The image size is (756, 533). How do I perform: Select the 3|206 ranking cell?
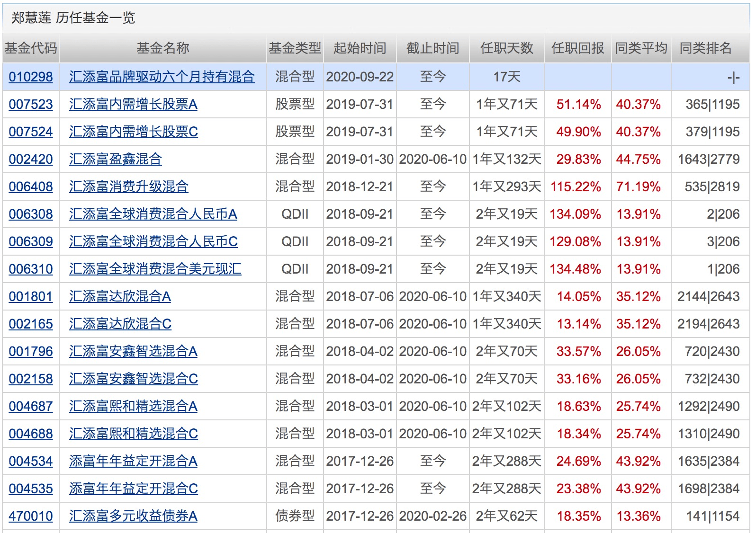click(x=723, y=241)
